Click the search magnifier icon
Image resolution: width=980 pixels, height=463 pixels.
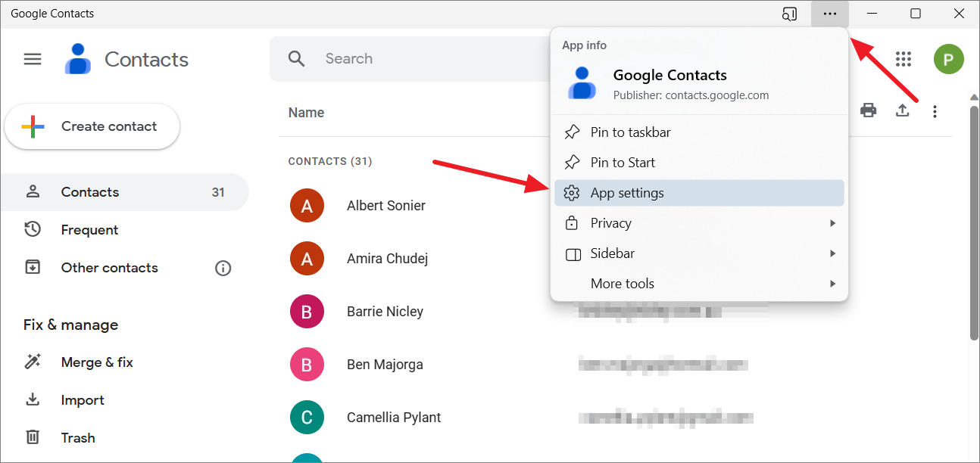point(296,59)
